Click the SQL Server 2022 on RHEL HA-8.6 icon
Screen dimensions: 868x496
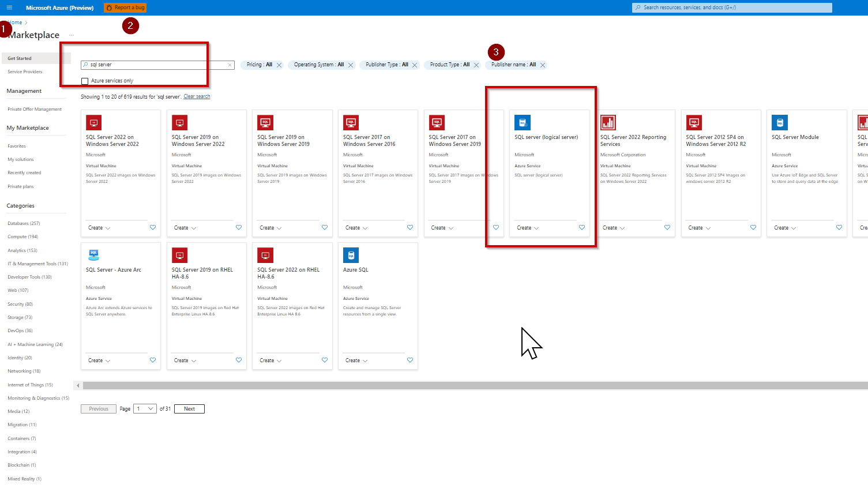click(x=265, y=255)
